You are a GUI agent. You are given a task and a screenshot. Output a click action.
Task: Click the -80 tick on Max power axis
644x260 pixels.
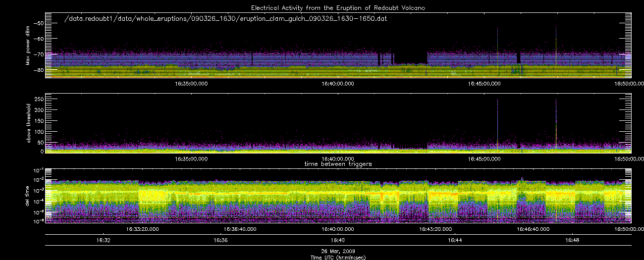point(38,70)
